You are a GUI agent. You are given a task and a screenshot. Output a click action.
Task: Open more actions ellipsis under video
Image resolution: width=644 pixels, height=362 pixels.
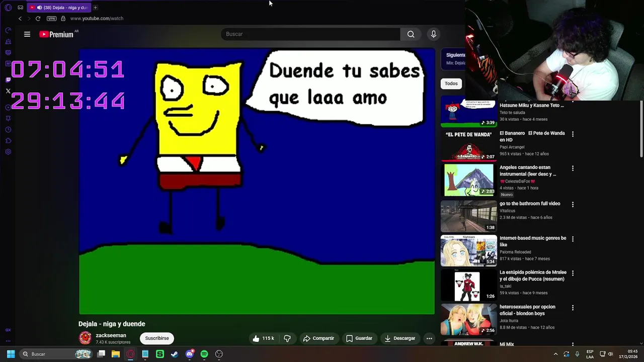pyautogui.click(x=429, y=338)
